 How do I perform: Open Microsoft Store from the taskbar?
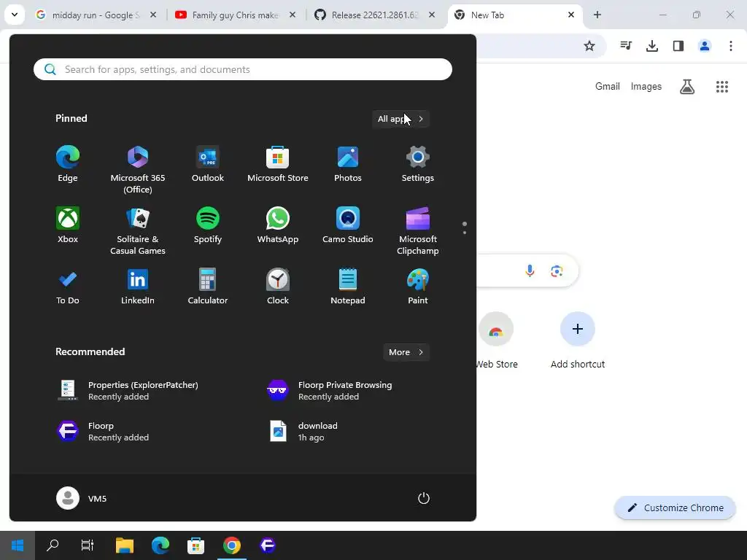[196, 545]
